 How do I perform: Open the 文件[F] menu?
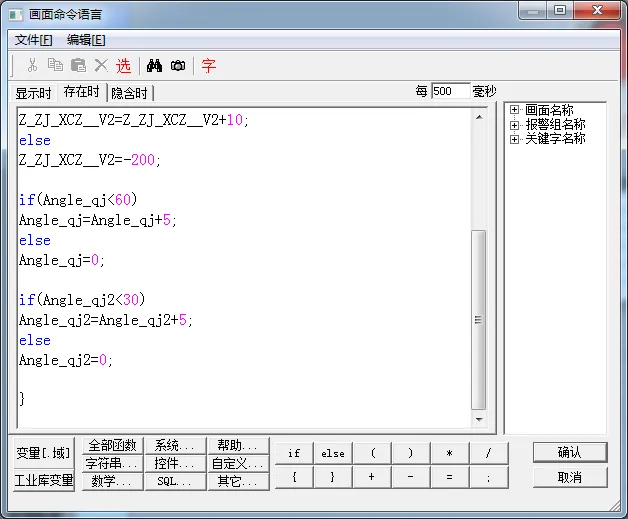(x=34, y=40)
